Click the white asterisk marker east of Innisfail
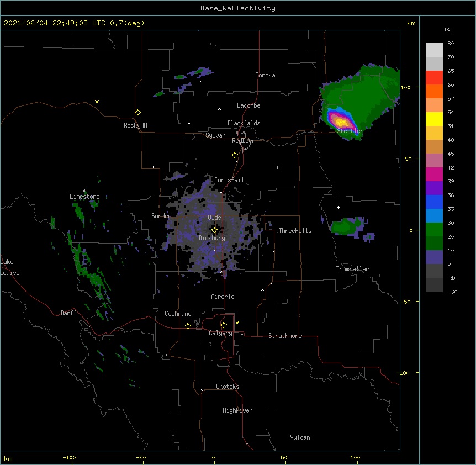The image size is (476, 465). point(277,167)
